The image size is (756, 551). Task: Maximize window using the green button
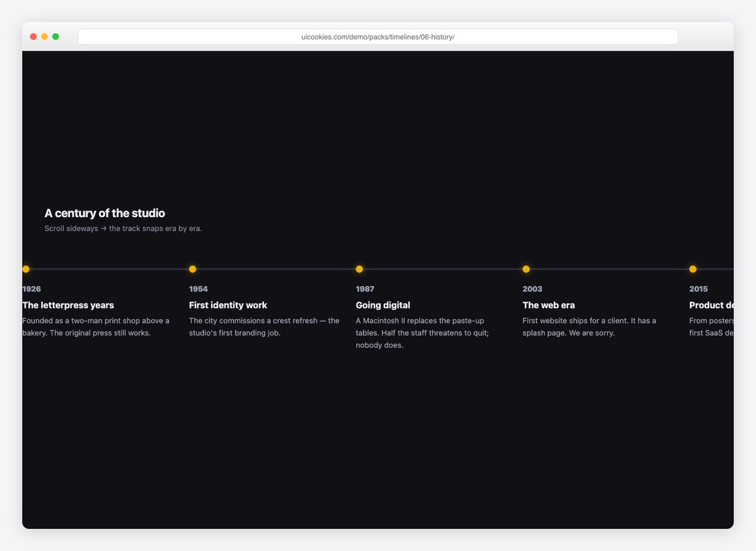55,37
